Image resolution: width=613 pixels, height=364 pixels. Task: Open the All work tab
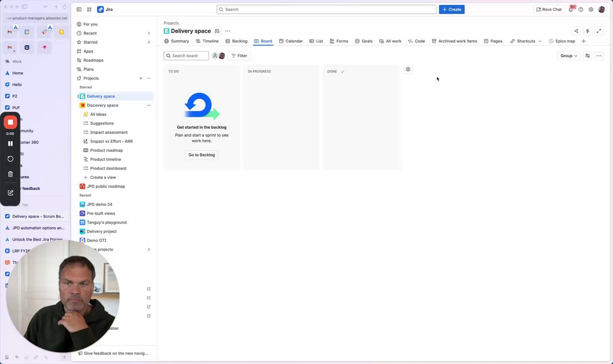pos(390,41)
